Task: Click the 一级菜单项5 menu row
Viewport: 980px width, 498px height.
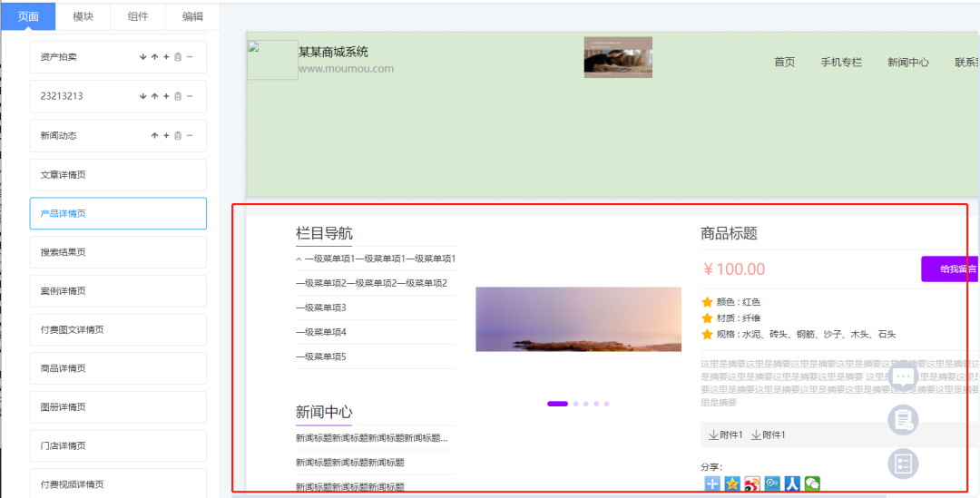Action: coord(376,356)
